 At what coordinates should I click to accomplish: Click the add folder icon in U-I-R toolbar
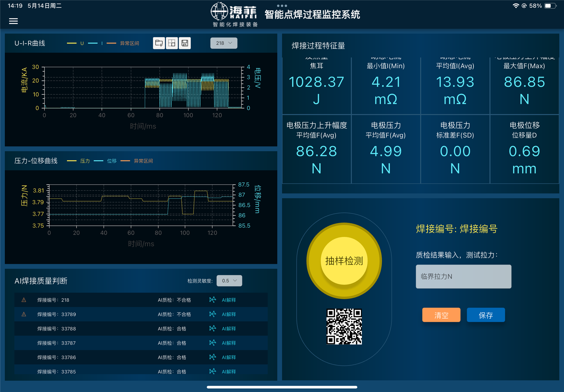[x=159, y=43]
